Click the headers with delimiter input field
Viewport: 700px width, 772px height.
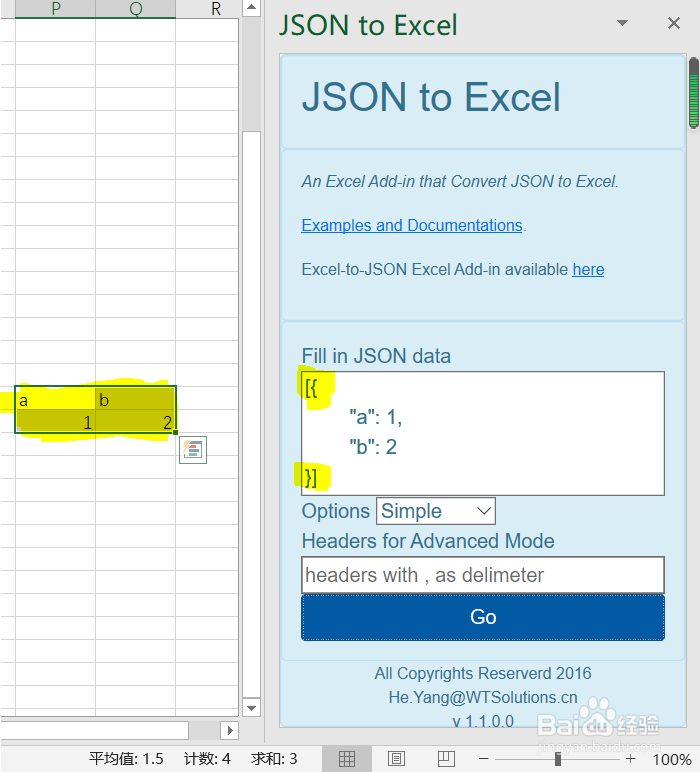click(x=483, y=575)
